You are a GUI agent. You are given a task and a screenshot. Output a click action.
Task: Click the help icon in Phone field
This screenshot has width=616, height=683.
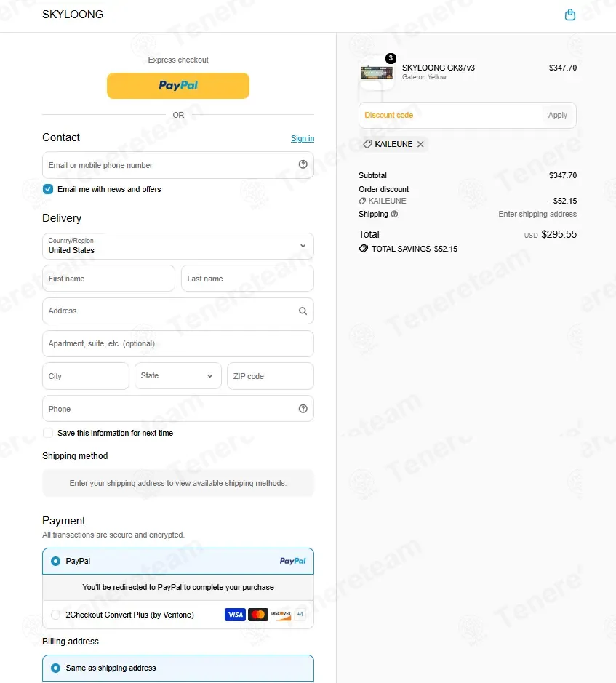(x=303, y=409)
